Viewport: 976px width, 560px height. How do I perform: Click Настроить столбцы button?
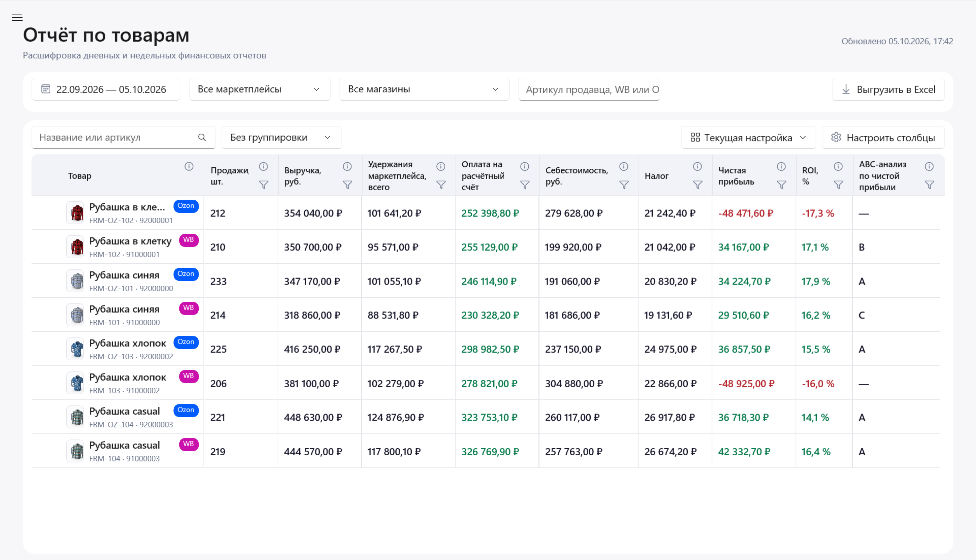883,138
